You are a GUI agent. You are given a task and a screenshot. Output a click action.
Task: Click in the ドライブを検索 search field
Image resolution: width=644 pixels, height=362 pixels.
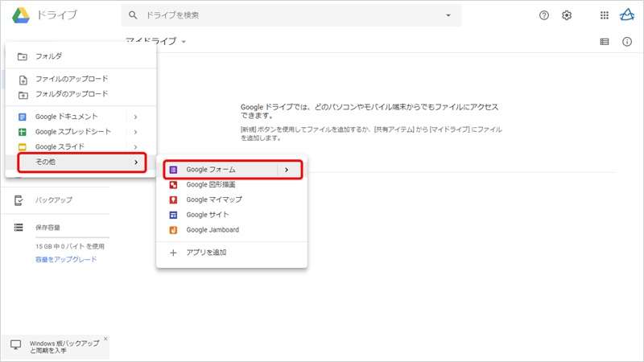tap(291, 15)
